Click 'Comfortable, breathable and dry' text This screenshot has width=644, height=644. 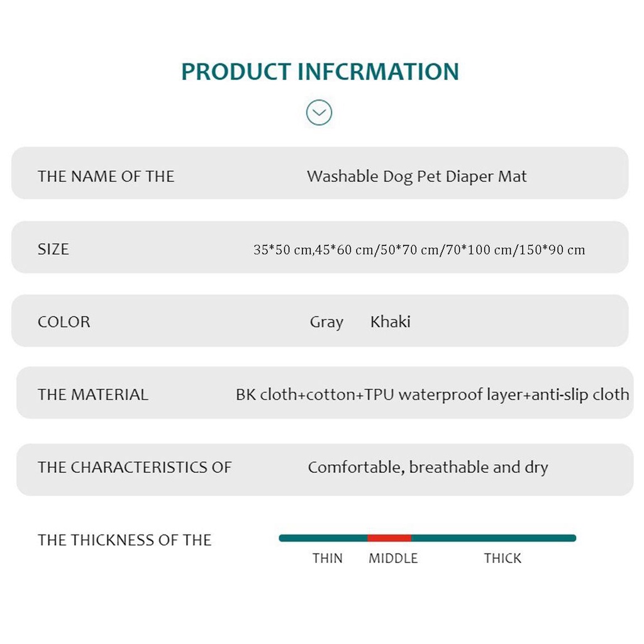428,467
